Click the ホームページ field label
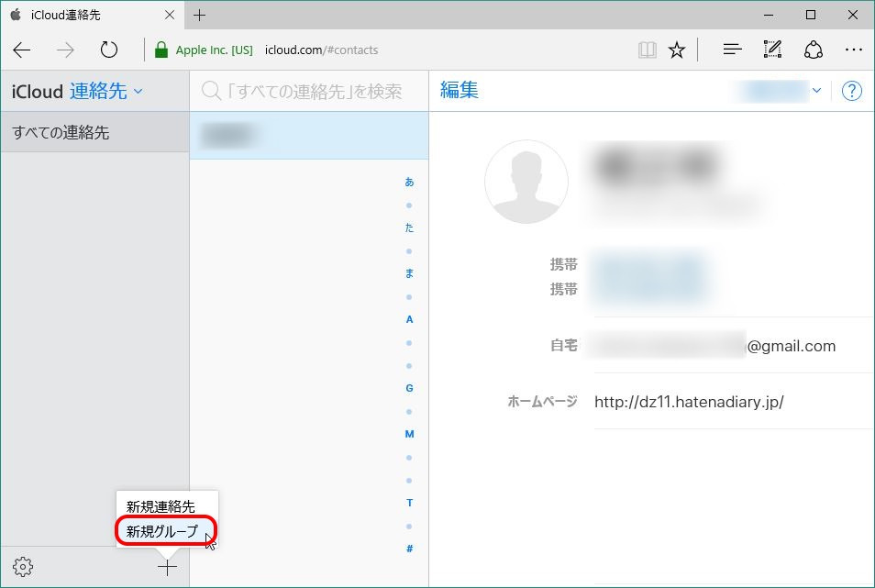875x588 pixels. [542, 401]
